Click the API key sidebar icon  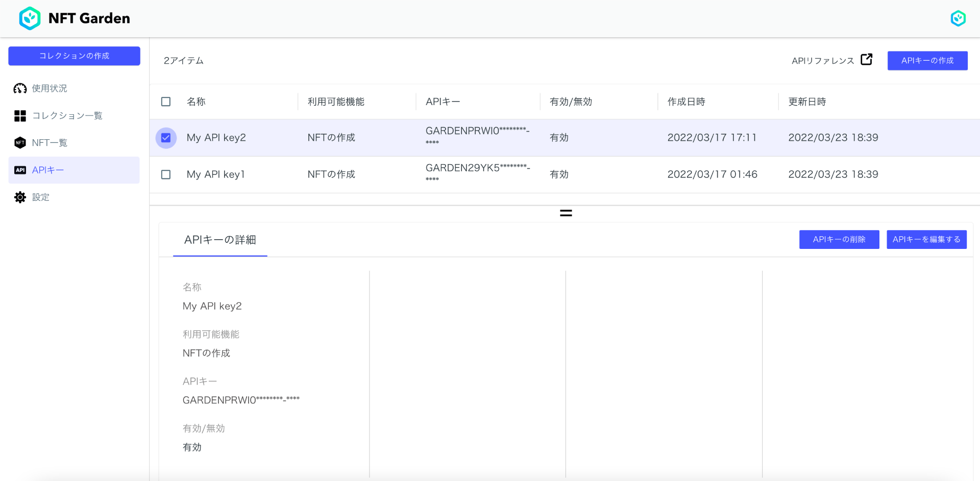coord(20,170)
